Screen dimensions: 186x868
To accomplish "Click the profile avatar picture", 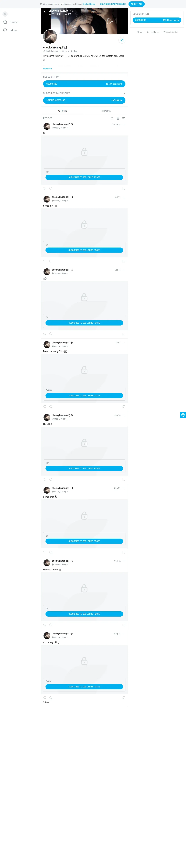I will 50,36.
